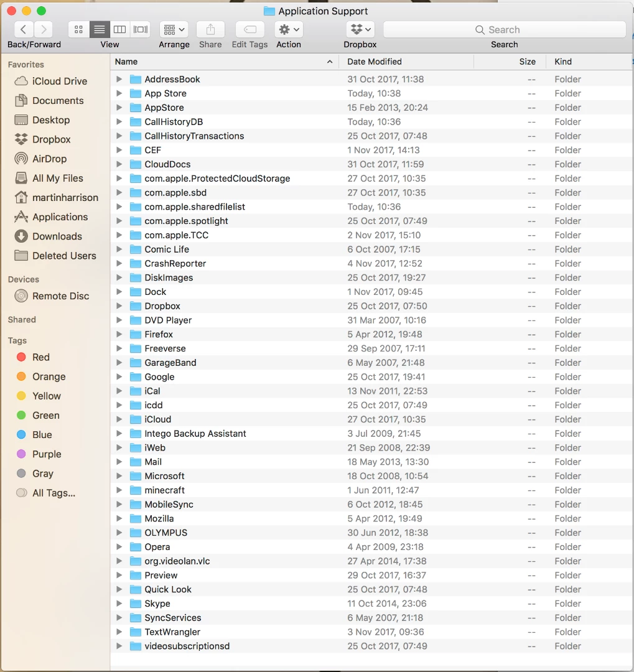
Task: Select the SyncServices folder
Action: point(371,618)
